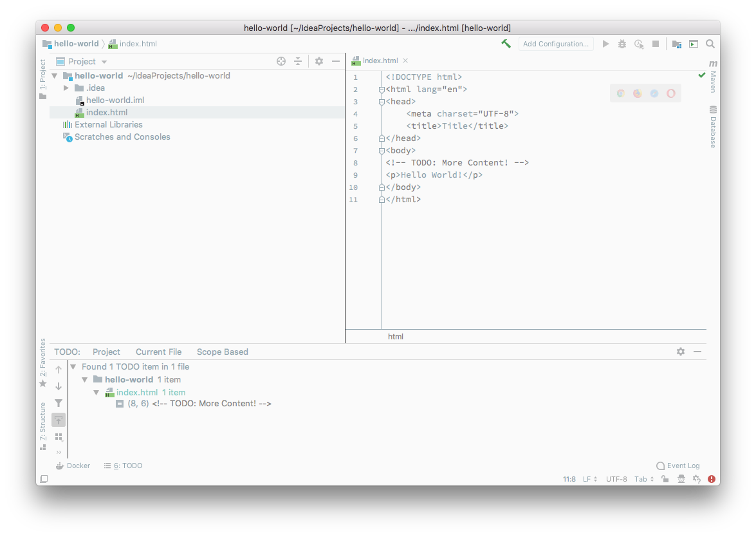Collapse hello-world node in TODO tree
The width and height of the screenshot is (756, 537).
click(x=85, y=380)
